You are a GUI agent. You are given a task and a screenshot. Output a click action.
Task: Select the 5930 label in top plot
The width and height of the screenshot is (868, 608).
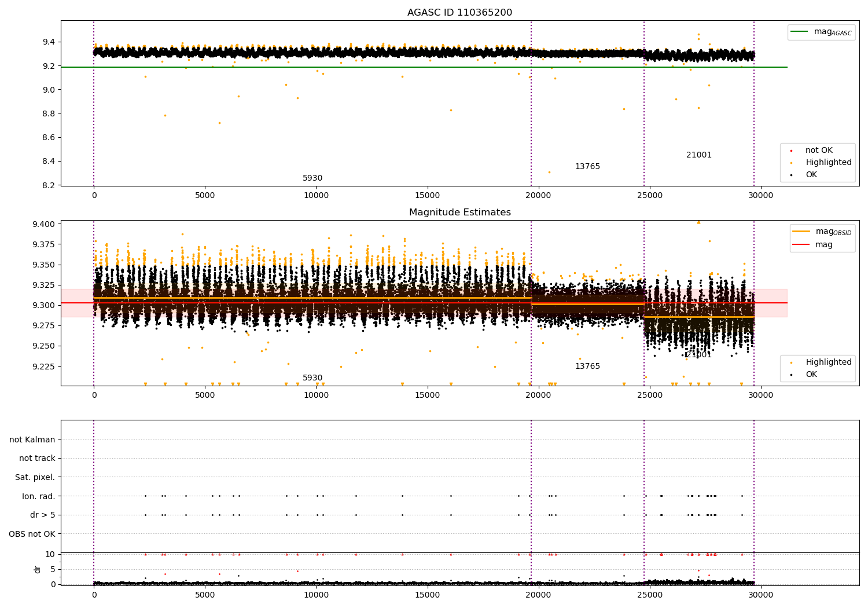(312, 178)
